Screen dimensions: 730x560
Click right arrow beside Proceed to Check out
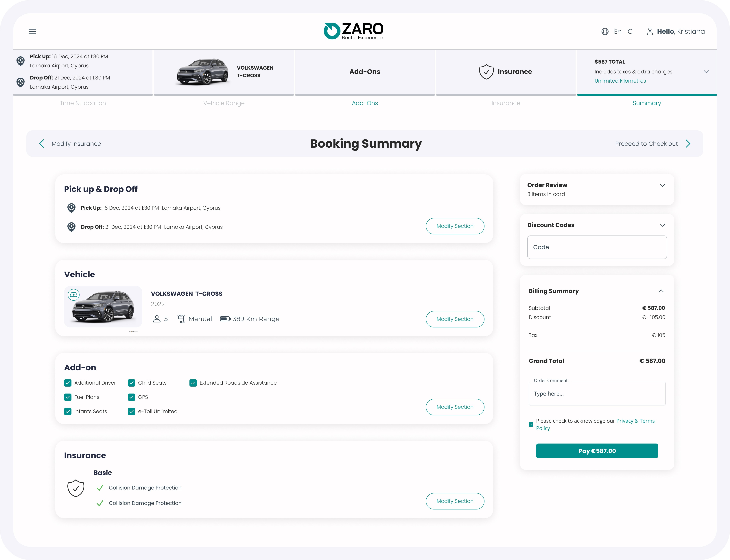click(688, 144)
